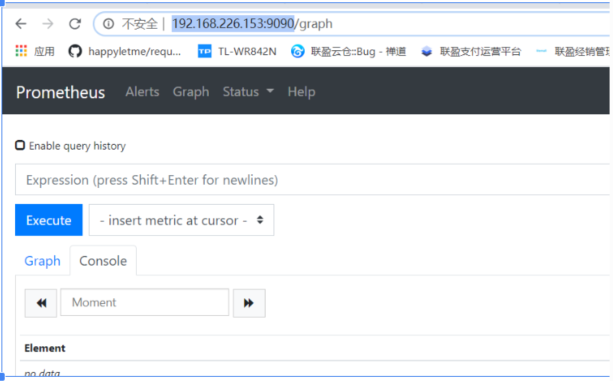Click the browser forward arrow
This screenshot has height=381, width=613.
tap(48, 24)
